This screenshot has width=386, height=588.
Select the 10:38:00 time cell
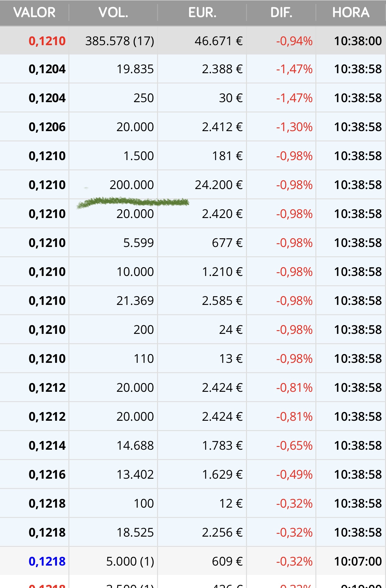click(358, 41)
